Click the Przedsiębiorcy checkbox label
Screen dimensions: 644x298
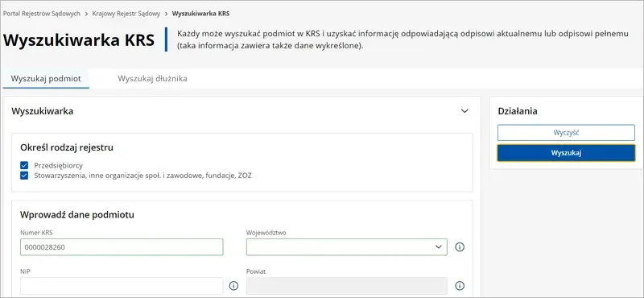point(58,166)
